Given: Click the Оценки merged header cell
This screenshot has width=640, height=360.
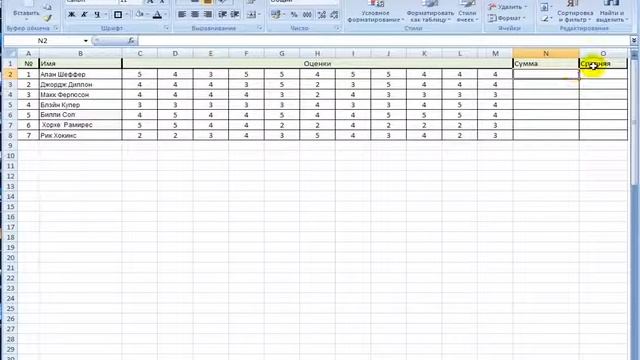Looking at the screenshot, I should tap(317, 64).
